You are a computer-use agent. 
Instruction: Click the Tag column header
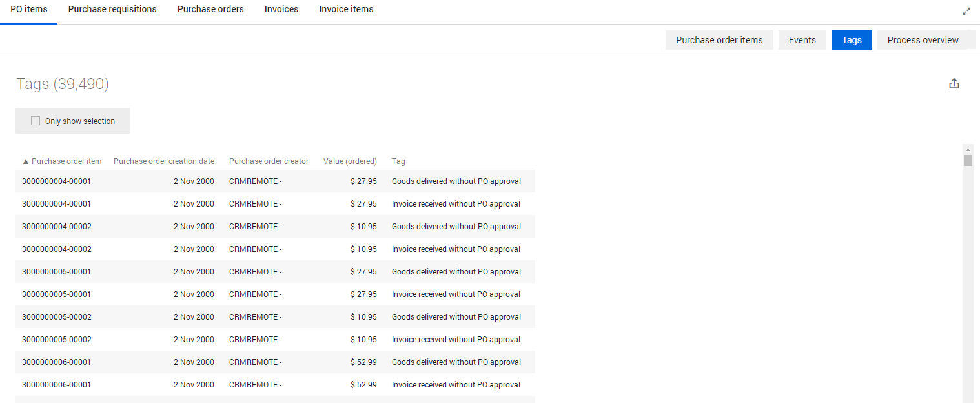(398, 161)
